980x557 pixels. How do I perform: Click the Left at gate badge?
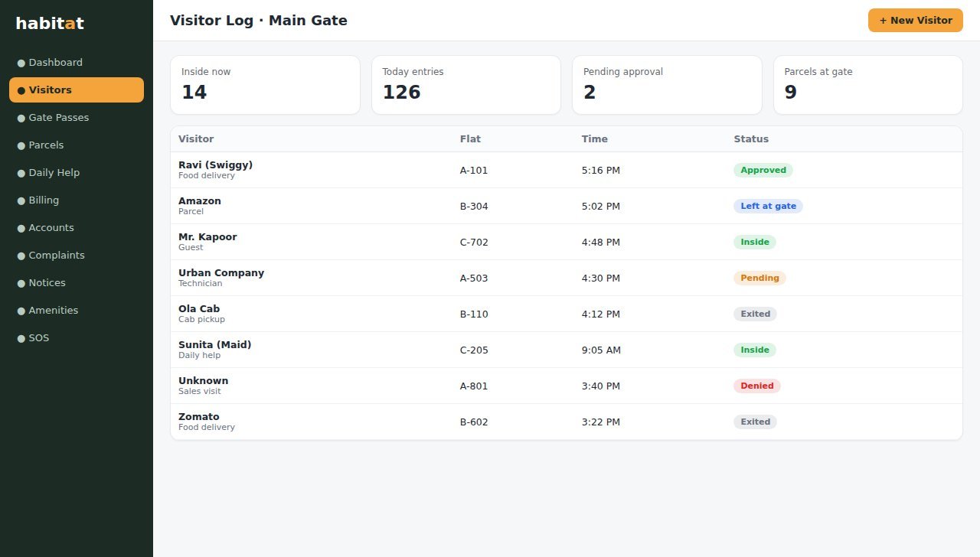(768, 206)
